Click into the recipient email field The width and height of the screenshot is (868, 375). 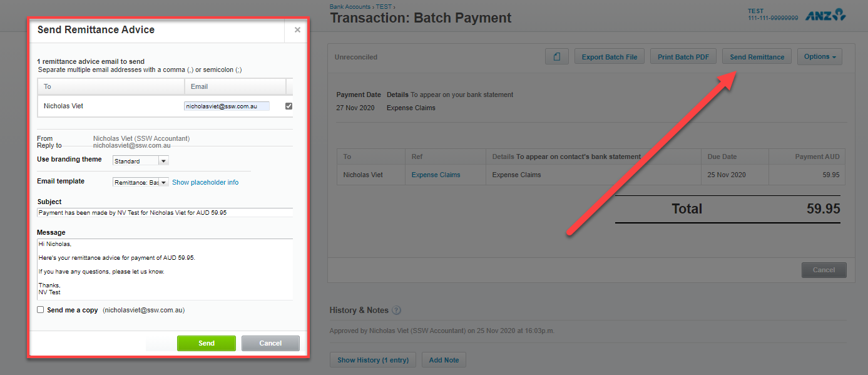click(227, 106)
